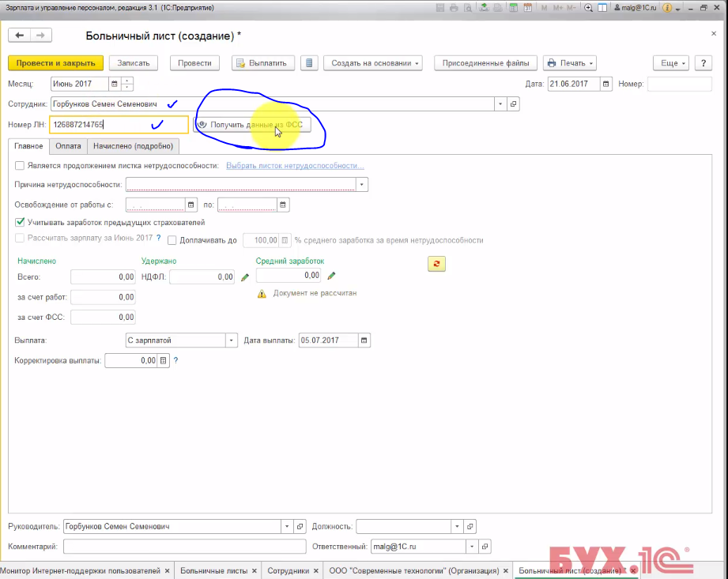Go forward with the right arrow button
The width and height of the screenshot is (728, 579).
pyautogui.click(x=41, y=36)
